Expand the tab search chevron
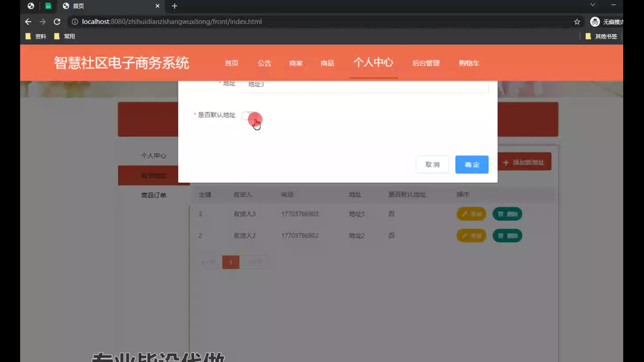Image resolution: width=644 pixels, height=362 pixels. pos(593,5)
